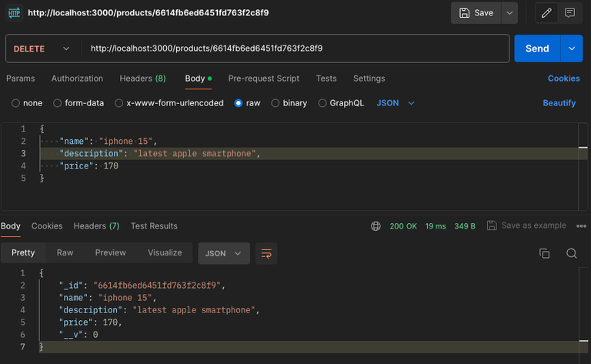Click the HTTP request type icon
Screen dimensions: 591x364
pyautogui.click(x=14, y=13)
